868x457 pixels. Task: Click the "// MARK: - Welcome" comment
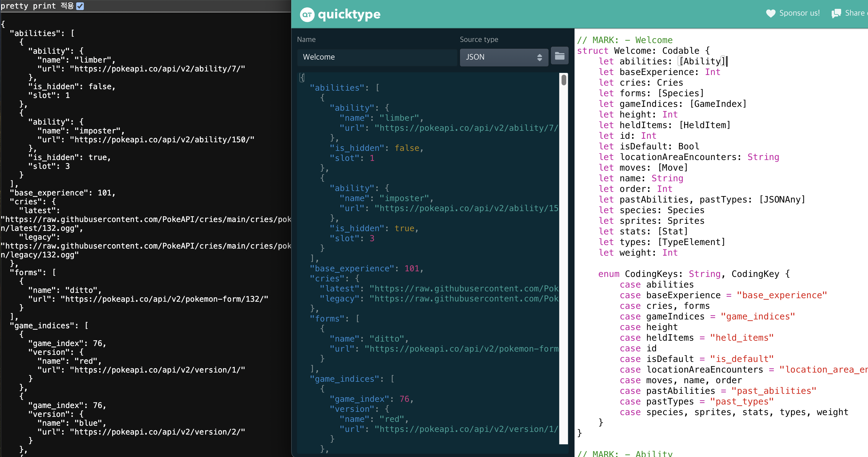[x=625, y=40]
